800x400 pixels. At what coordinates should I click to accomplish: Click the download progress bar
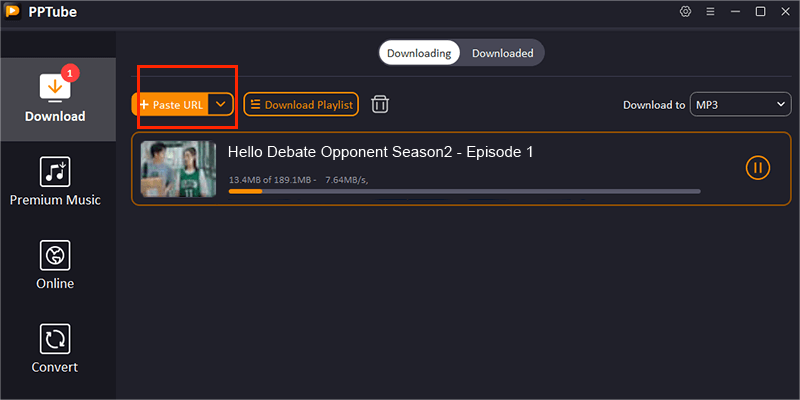point(464,191)
